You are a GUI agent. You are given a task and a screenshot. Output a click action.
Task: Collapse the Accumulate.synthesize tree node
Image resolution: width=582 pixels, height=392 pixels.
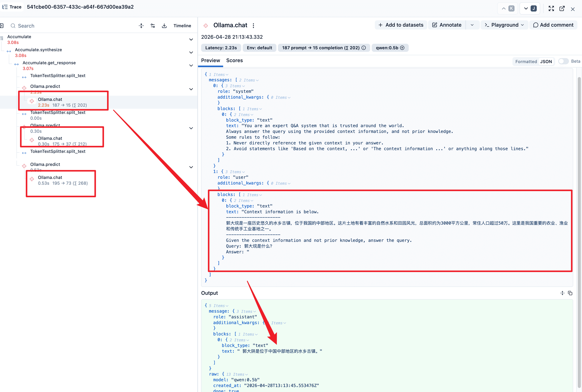[x=191, y=53]
